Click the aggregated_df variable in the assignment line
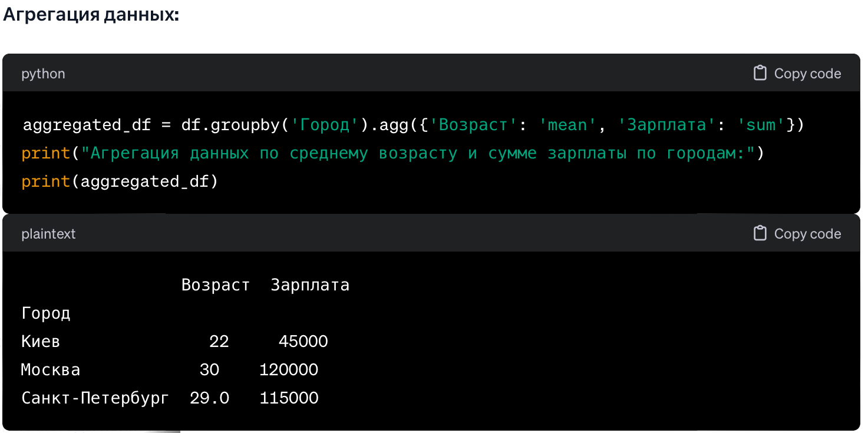Image resolution: width=868 pixels, height=433 pixels. 87,125
